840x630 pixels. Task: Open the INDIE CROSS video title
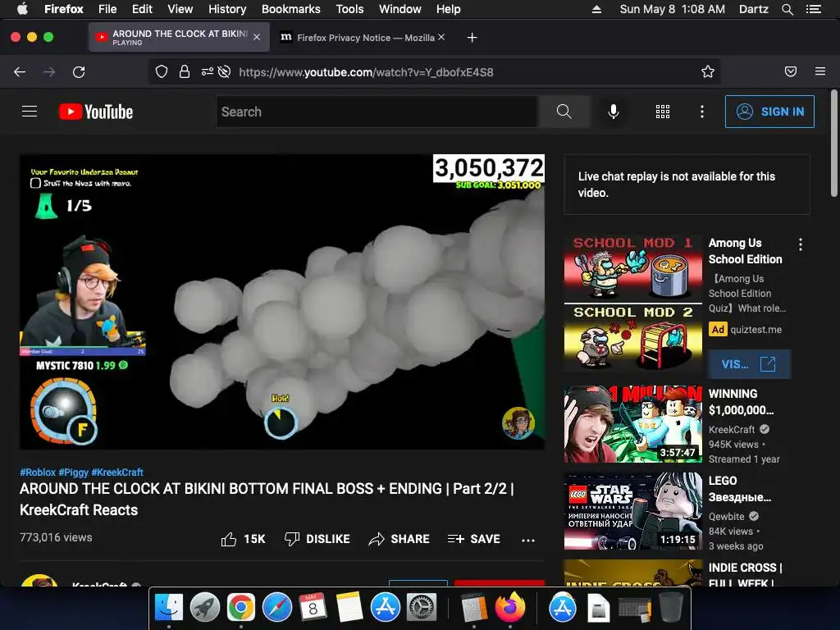(745, 575)
